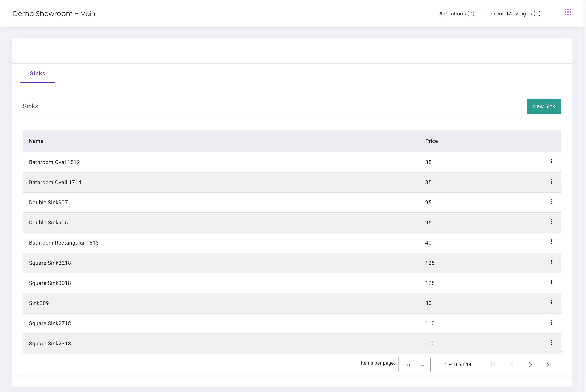Select the Square Sink3218 name cell
586x392 pixels.
[50, 263]
